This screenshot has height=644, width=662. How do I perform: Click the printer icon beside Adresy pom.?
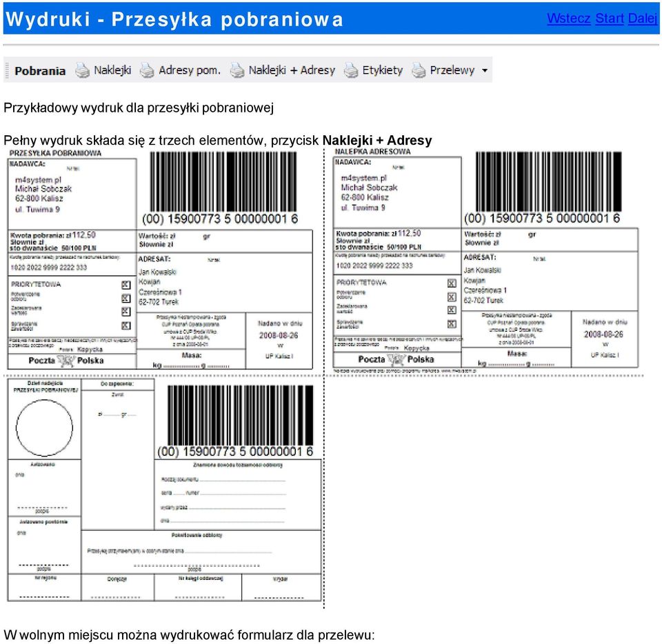tap(147, 70)
